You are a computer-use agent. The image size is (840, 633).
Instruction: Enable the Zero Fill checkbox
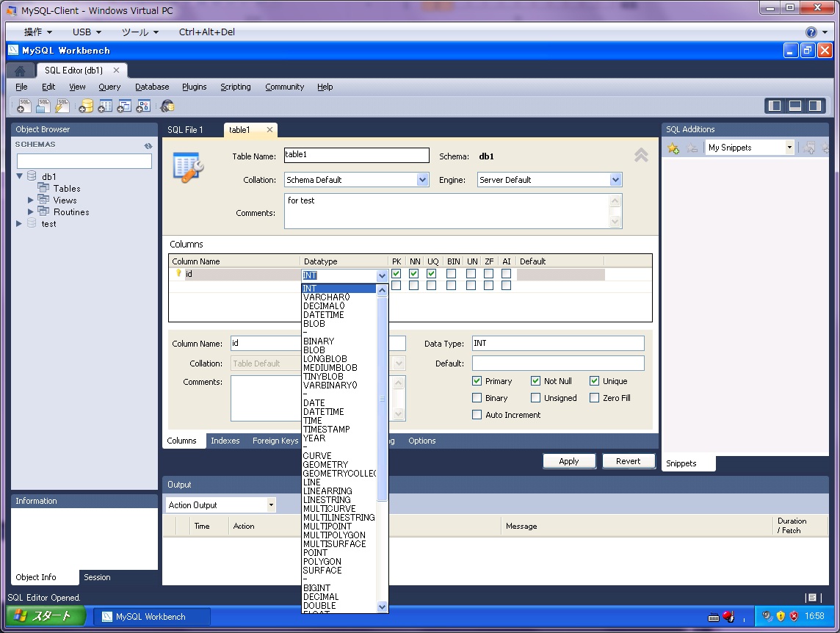click(594, 398)
